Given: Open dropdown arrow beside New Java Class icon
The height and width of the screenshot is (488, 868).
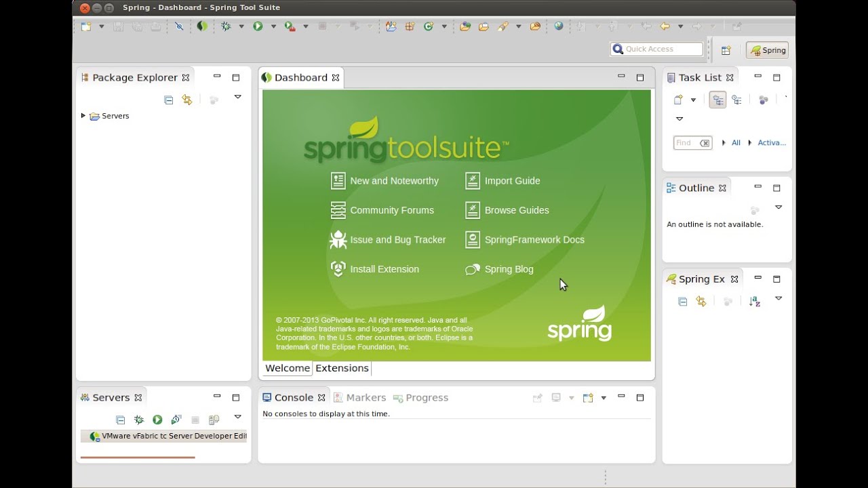Looking at the screenshot, I should click(x=444, y=26).
